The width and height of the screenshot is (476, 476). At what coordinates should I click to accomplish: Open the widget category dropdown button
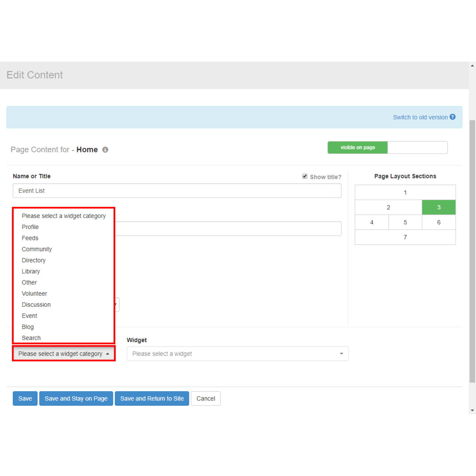(64, 354)
